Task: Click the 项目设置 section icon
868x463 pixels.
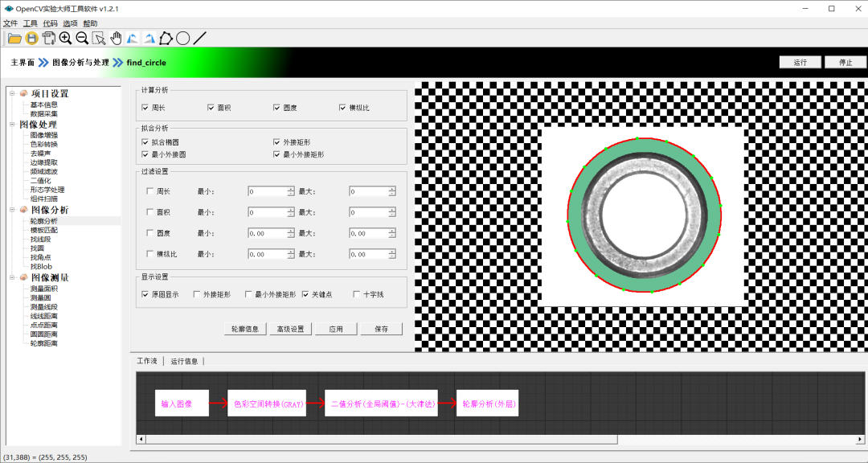Action: (x=24, y=93)
